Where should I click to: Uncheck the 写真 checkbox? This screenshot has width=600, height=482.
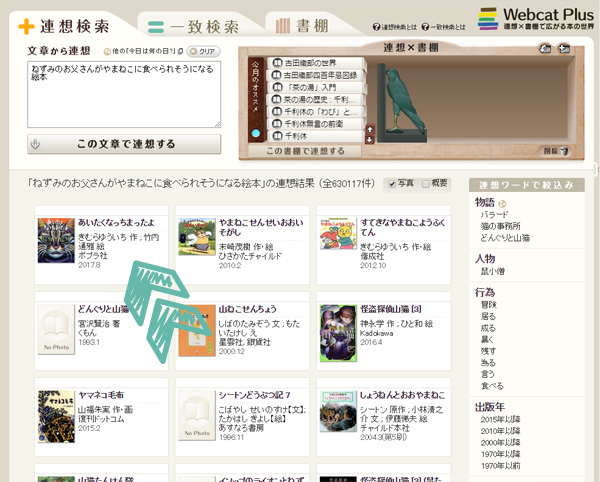[x=392, y=184]
